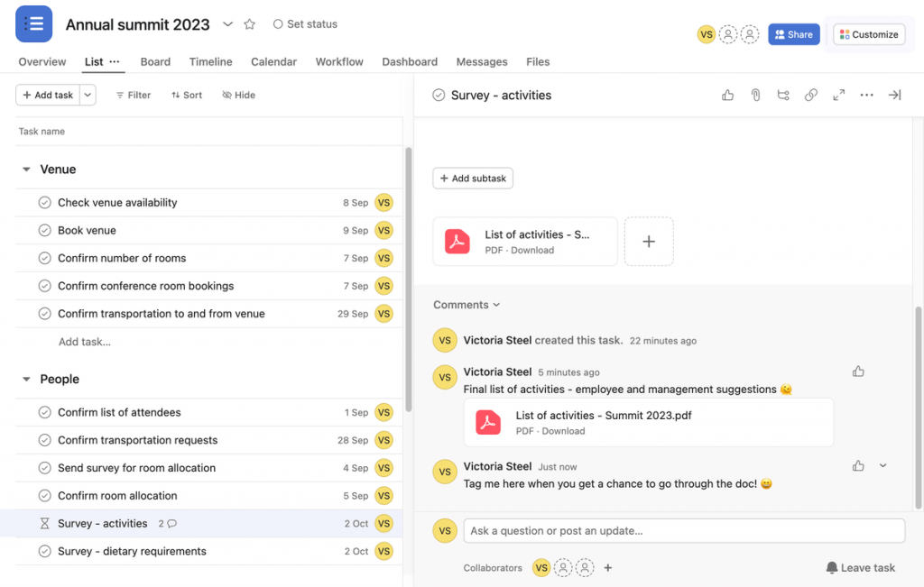Open the Add task dropdown arrow
The image size is (924, 587).
[x=88, y=95]
